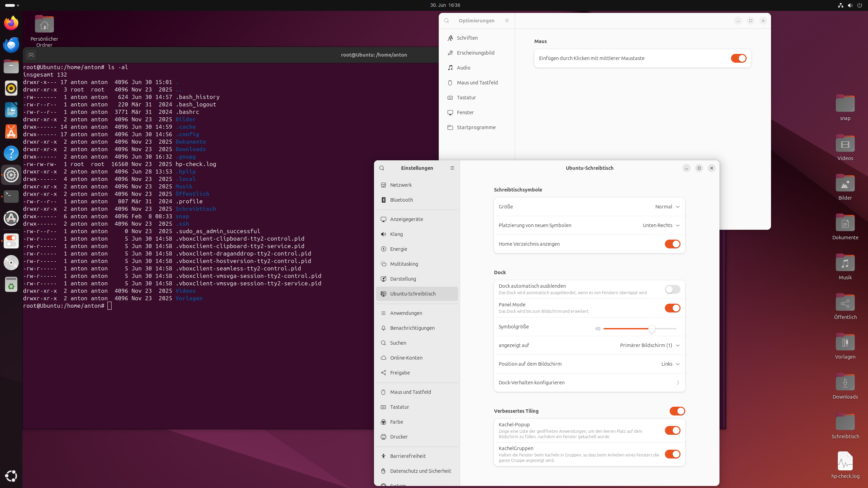Open Barrierefreiheit settings

pyautogui.click(x=417, y=456)
